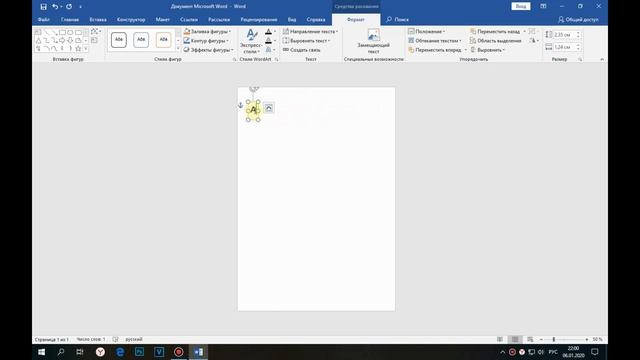Screen dimensions: 640x360
Task: Open the Размер dialog launcher
Action: 580,60
